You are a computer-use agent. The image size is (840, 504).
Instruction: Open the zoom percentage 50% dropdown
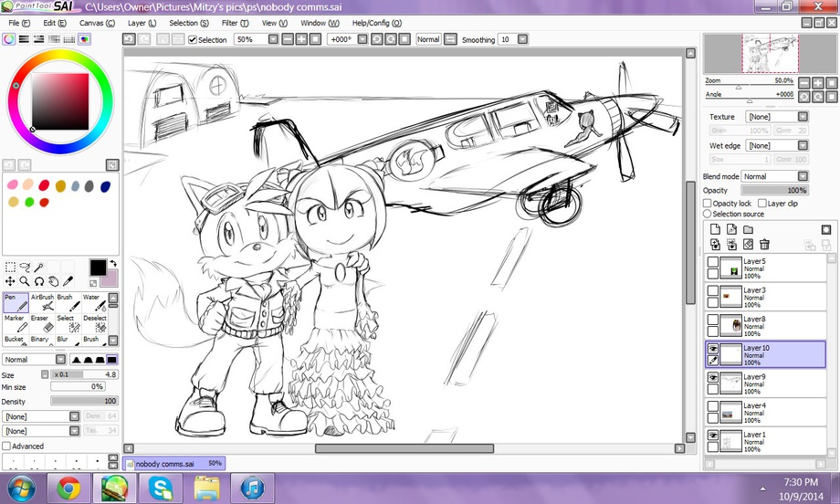tap(273, 39)
